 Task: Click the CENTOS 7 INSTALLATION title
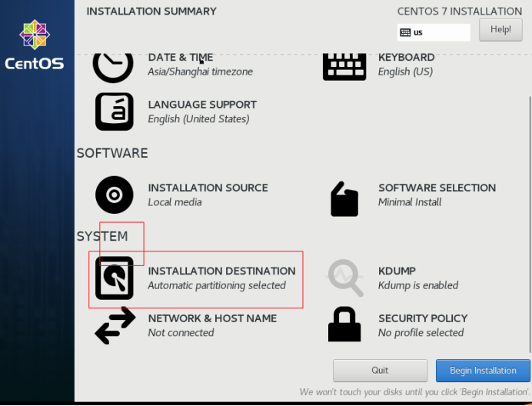[x=460, y=12]
